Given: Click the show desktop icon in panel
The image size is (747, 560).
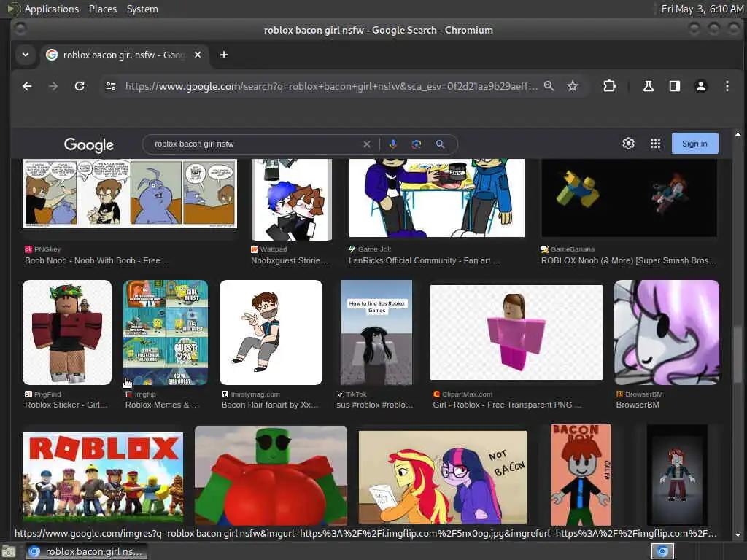Looking at the screenshot, I should [8, 551].
